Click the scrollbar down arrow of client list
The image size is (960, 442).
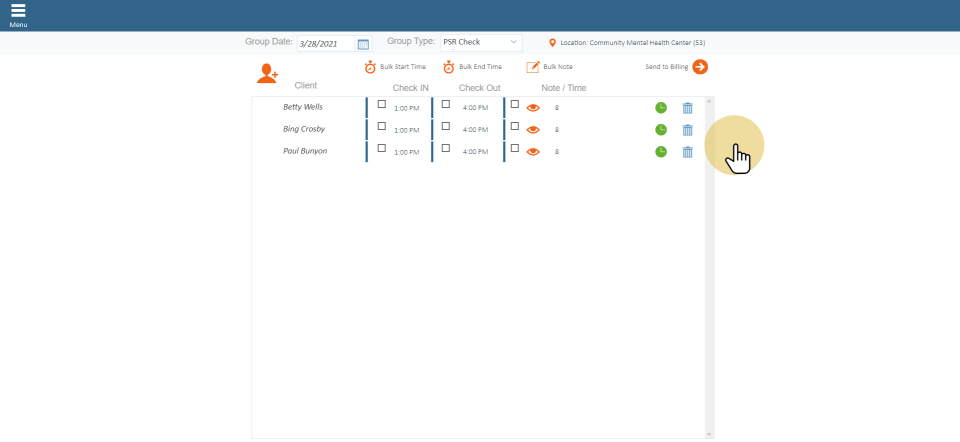point(710,434)
